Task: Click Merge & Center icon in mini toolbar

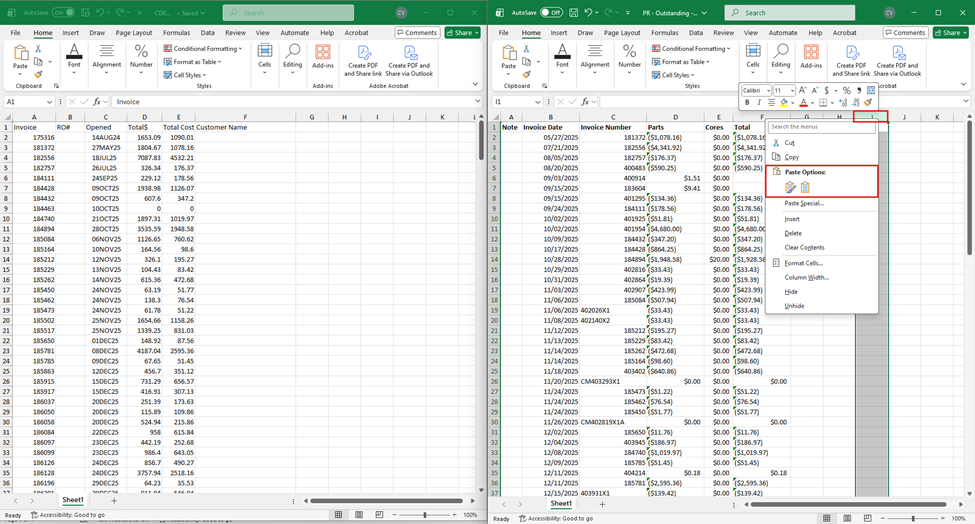Action: coord(871,90)
